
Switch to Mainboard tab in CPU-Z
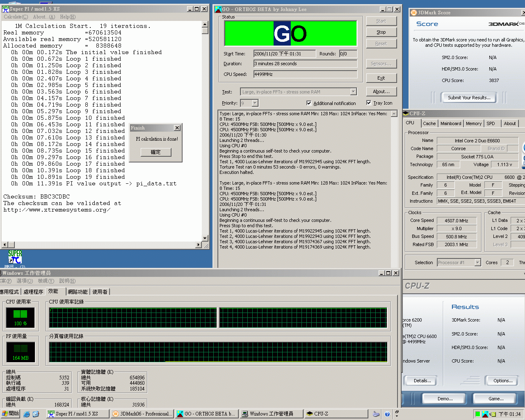[451, 123]
